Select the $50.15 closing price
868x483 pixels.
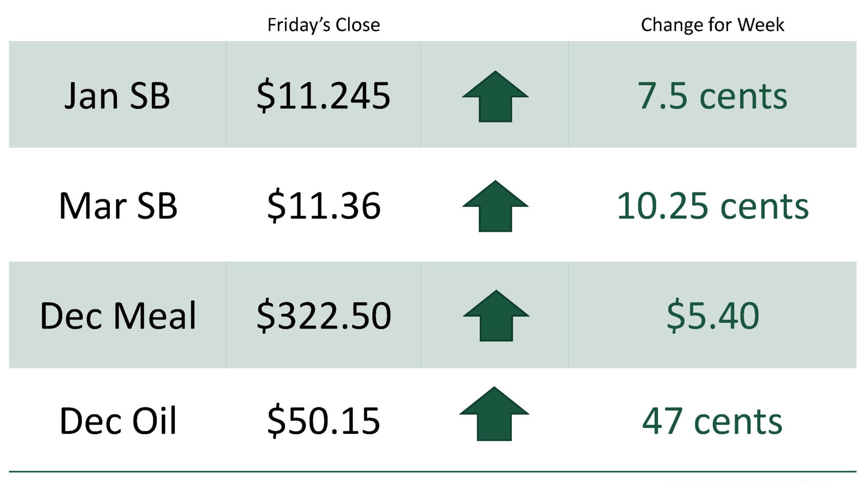point(324,421)
